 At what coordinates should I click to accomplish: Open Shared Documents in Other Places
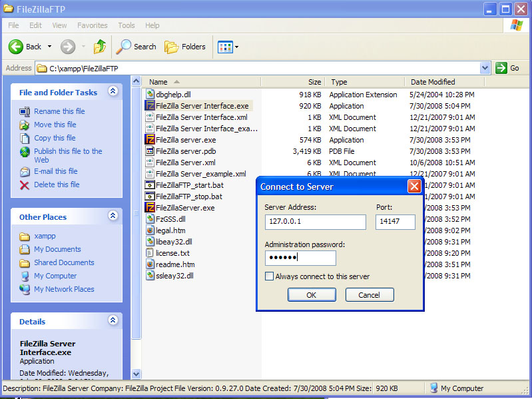[x=64, y=262]
